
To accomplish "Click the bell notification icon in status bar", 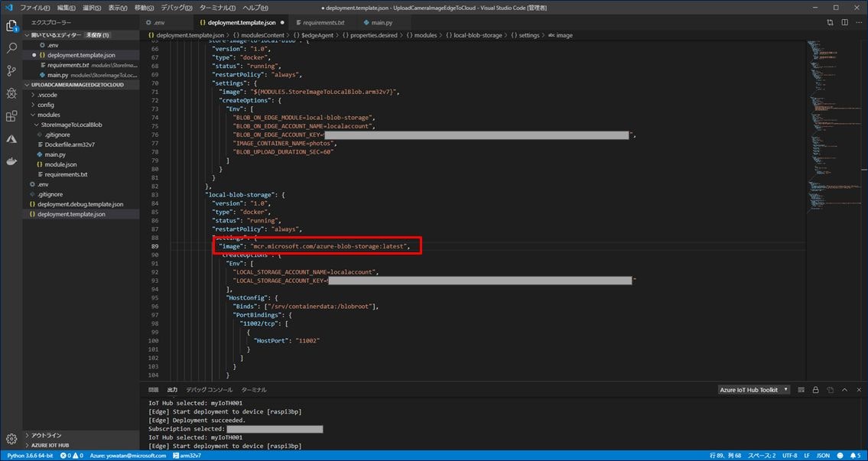I will coord(854,455).
